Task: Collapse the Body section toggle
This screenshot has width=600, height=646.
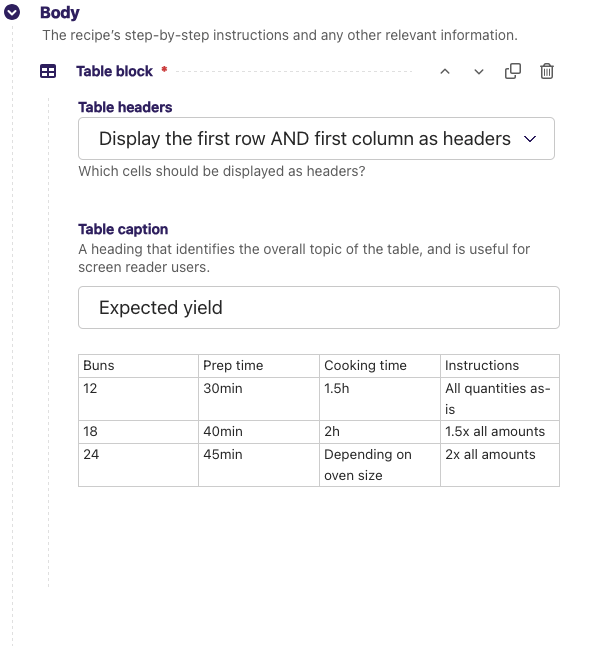Action: pos(13,14)
